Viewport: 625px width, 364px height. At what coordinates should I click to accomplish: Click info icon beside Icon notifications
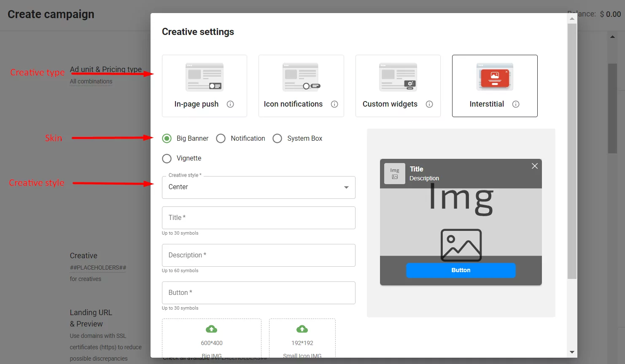[334, 104]
